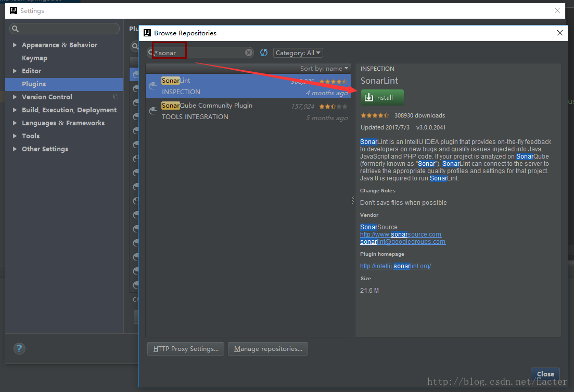
Task: Click the 21.6 M size value
Action: click(x=369, y=291)
